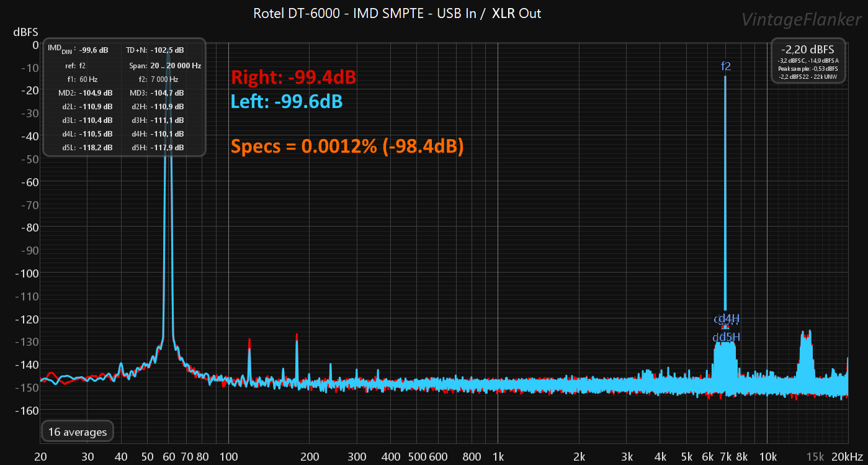Click the f1 value "60 Hz"

tap(88, 79)
